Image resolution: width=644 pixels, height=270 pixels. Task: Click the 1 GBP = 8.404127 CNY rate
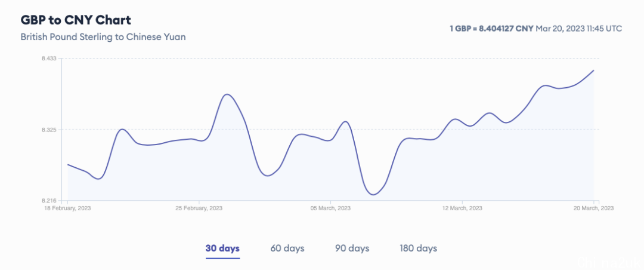pos(491,29)
